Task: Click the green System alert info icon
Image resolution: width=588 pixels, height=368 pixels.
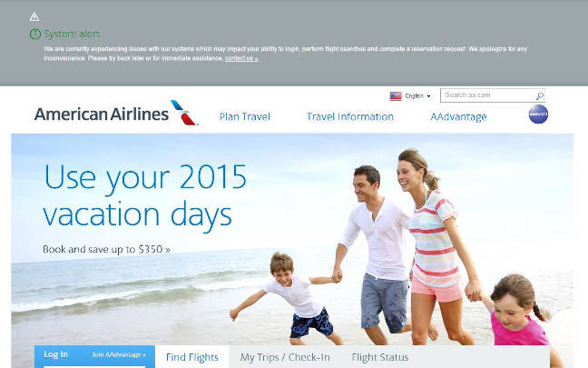Action: point(34,35)
